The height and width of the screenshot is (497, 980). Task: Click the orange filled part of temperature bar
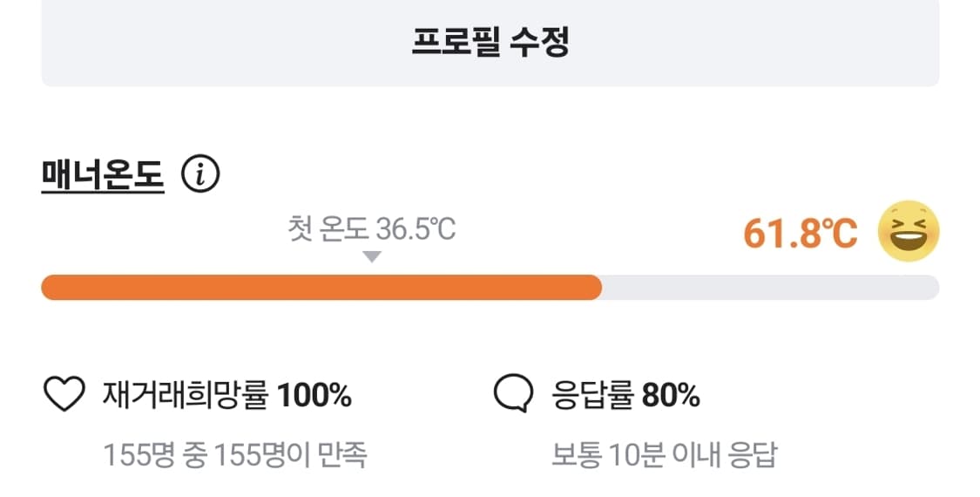[x=321, y=288]
